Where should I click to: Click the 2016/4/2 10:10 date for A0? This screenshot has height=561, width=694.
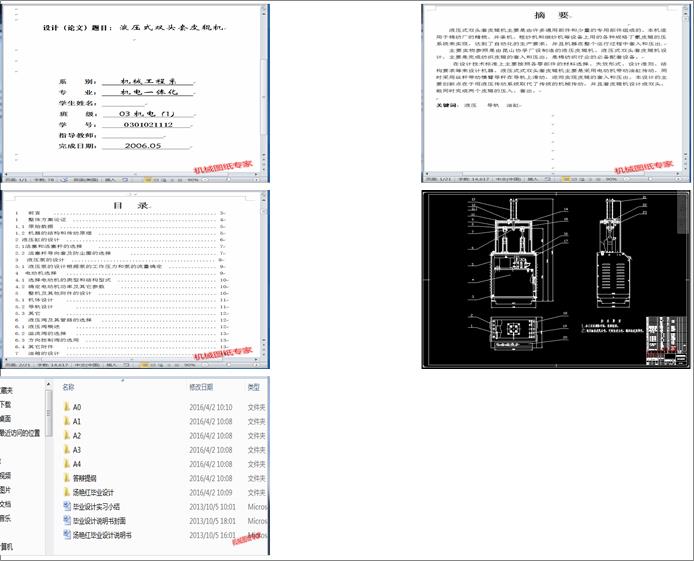click(x=211, y=407)
